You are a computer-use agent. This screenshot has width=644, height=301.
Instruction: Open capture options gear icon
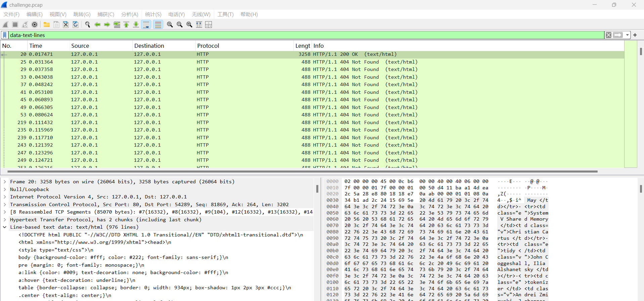(35, 25)
